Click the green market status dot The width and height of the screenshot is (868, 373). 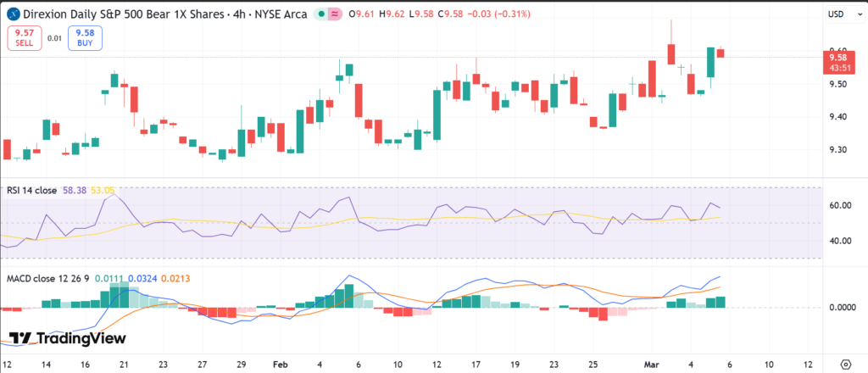[320, 14]
